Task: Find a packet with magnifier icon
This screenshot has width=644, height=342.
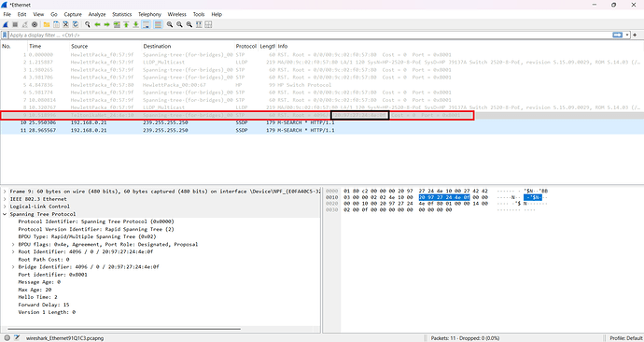Action: pos(88,24)
